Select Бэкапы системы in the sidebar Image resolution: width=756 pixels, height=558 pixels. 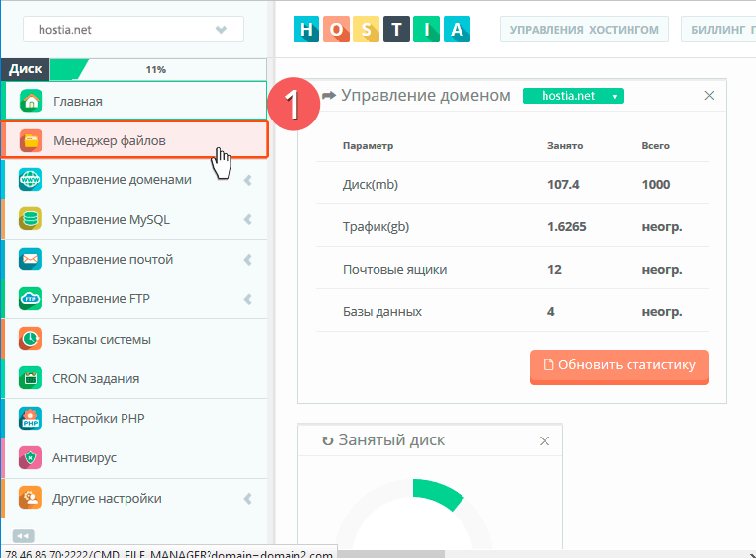point(135,339)
